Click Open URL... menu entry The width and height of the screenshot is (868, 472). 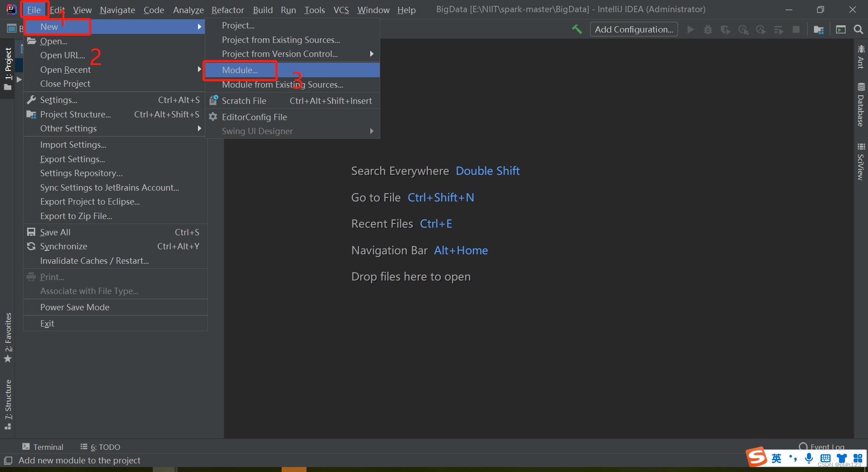click(115, 55)
